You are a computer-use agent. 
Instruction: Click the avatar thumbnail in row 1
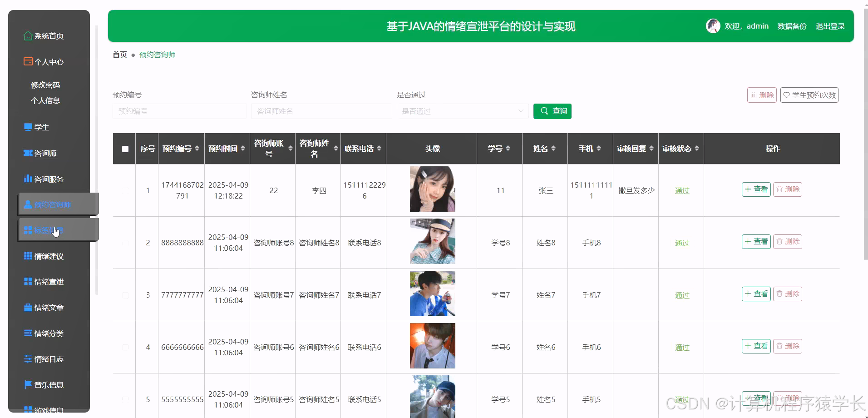[433, 189]
